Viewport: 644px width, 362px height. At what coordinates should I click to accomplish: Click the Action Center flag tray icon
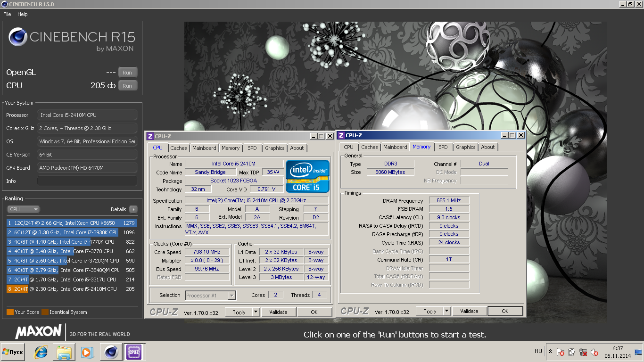click(x=561, y=352)
